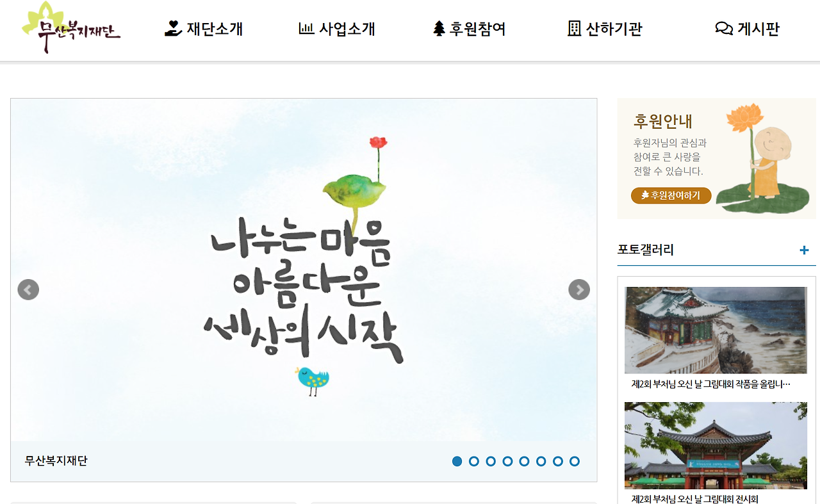Advance to next slide with right arrow

click(x=579, y=290)
